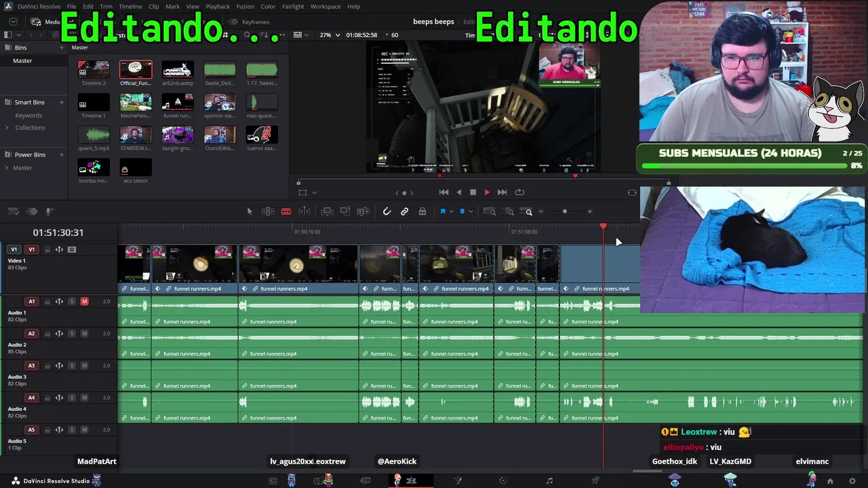Open the Fusion menu
This screenshot has height=488, width=868.
click(x=245, y=7)
